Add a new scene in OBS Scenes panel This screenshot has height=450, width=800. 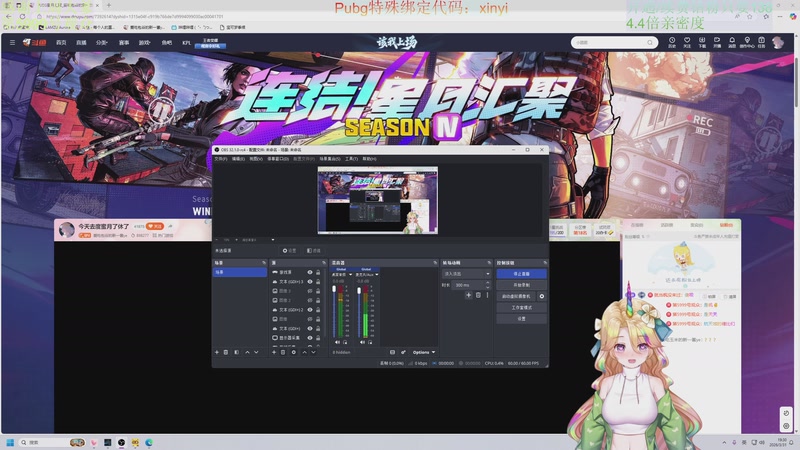[x=217, y=352]
